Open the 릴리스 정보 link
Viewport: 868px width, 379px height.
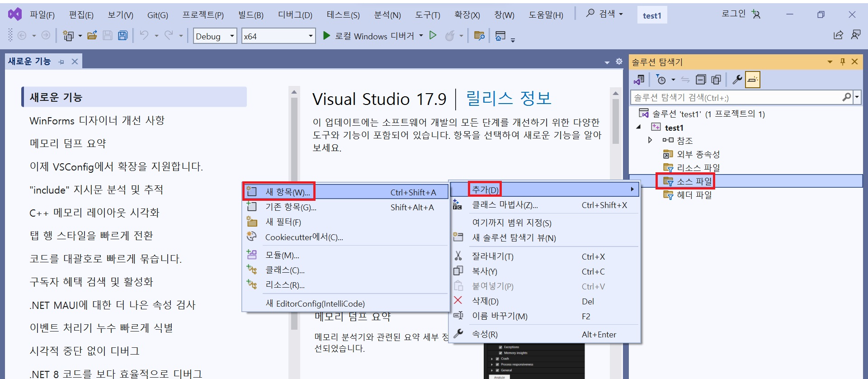(x=509, y=98)
